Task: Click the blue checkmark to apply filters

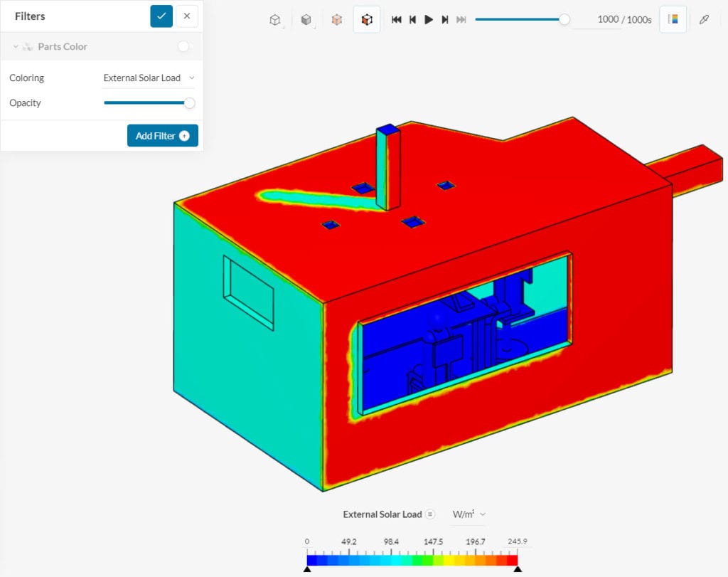Action: click(161, 16)
